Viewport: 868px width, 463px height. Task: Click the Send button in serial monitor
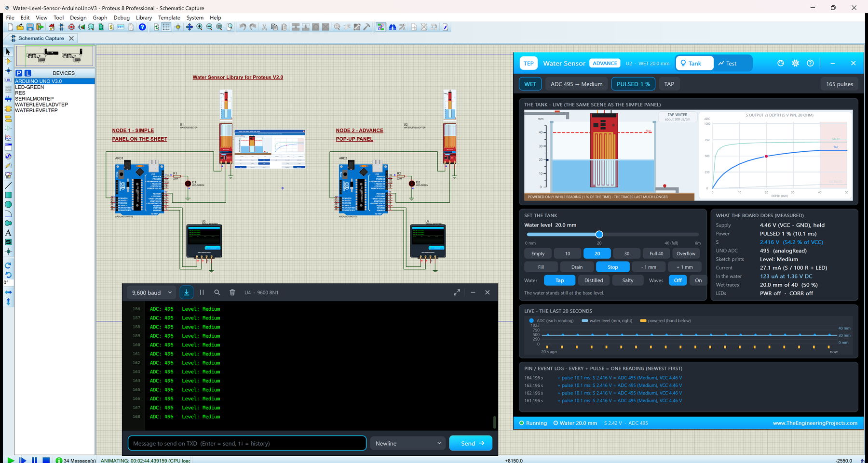[471, 443]
